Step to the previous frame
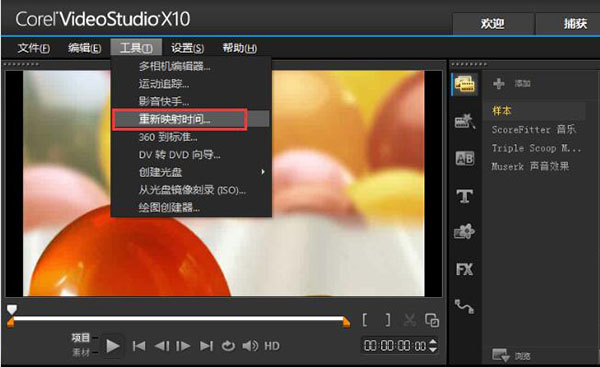The image size is (600, 367). (x=162, y=346)
